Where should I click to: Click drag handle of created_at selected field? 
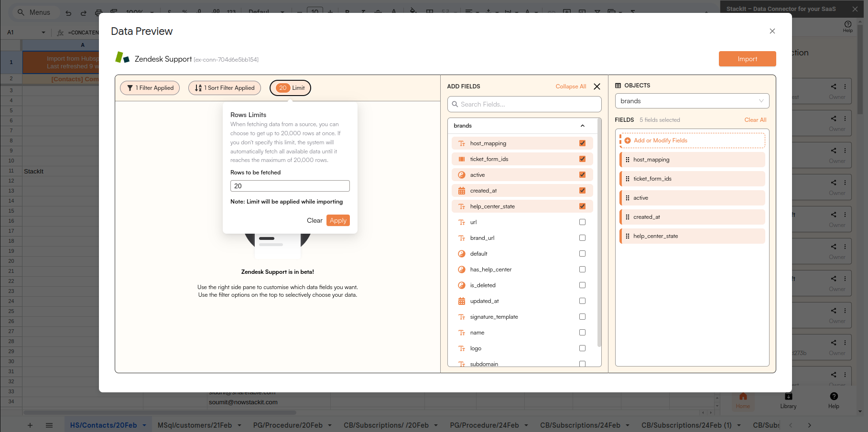coord(628,217)
